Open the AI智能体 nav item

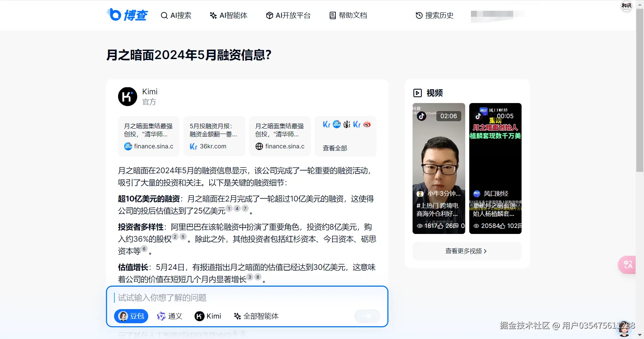(228, 15)
